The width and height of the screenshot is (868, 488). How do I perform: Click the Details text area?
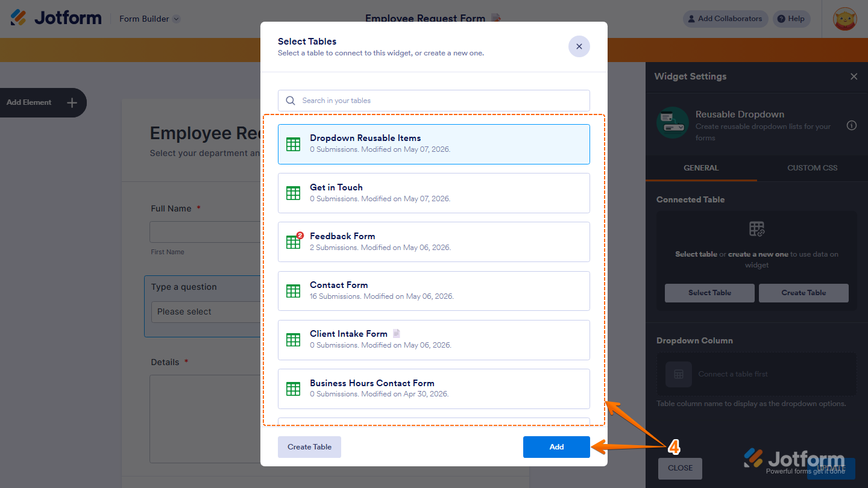coord(205,419)
